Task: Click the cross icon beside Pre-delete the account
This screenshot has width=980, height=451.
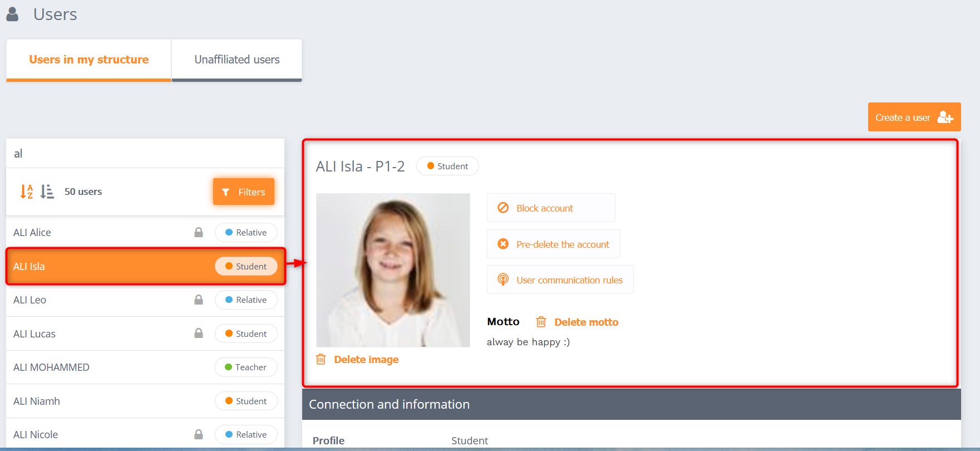Action: pos(503,244)
